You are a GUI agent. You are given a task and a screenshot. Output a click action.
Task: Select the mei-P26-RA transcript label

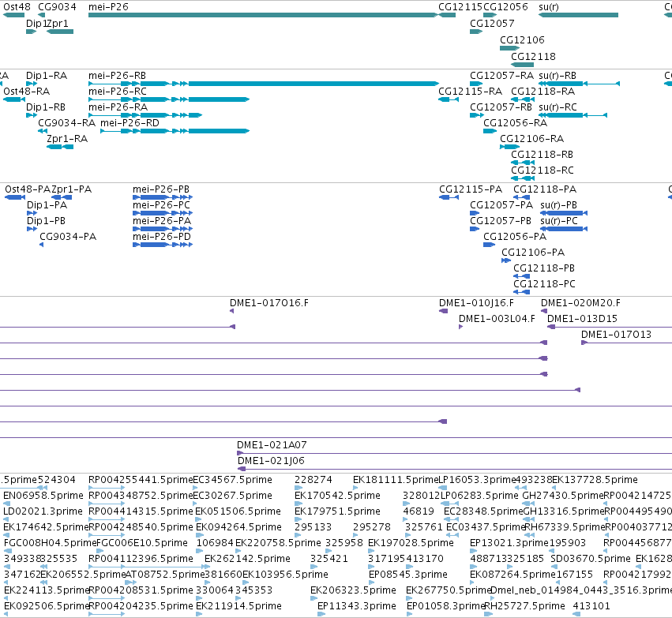click(118, 107)
